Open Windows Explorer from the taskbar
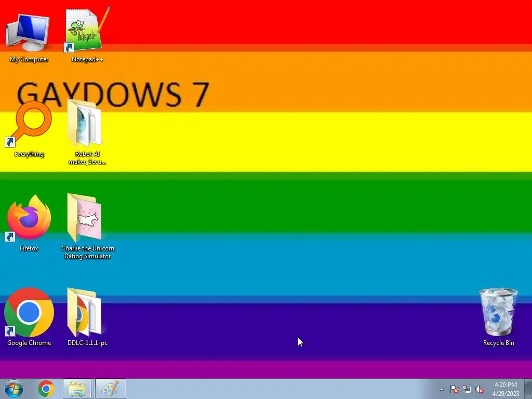 click(77, 389)
